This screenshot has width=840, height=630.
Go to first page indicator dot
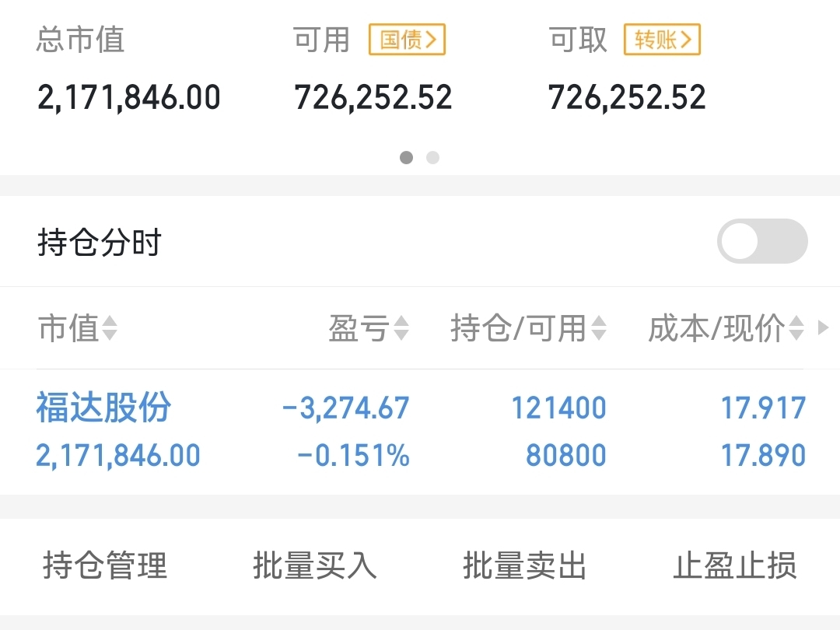tap(407, 157)
